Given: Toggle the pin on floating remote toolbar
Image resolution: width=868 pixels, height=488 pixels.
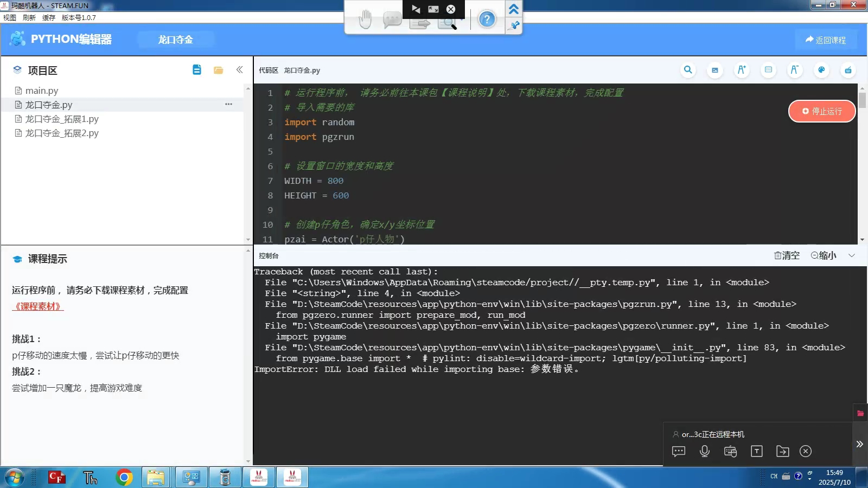Looking at the screenshot, I should tap(514, 25).
